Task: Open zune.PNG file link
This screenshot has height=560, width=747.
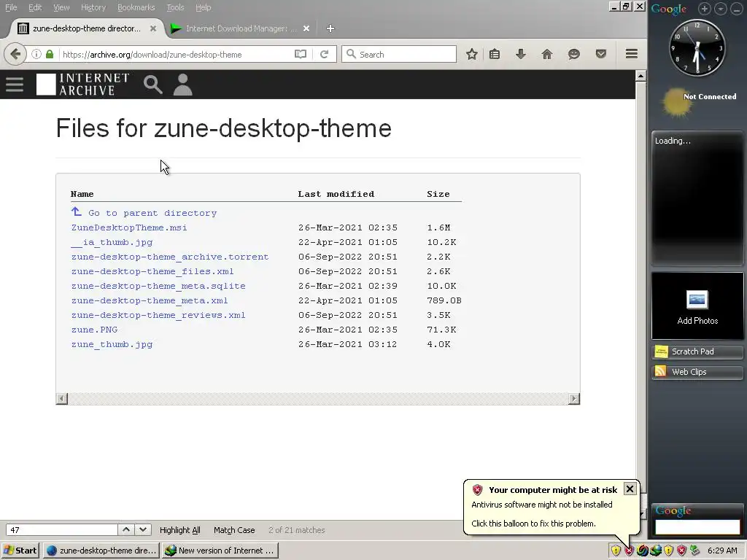Action: tap(94, 330)
